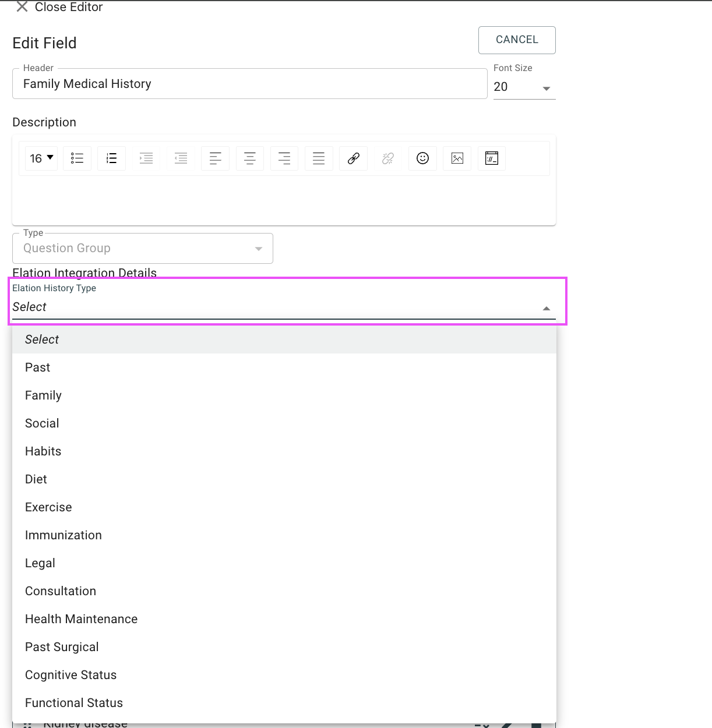712x728 pixels.
Task: Decrease indent in description toolbar
Action: click(x=181, y=158)
